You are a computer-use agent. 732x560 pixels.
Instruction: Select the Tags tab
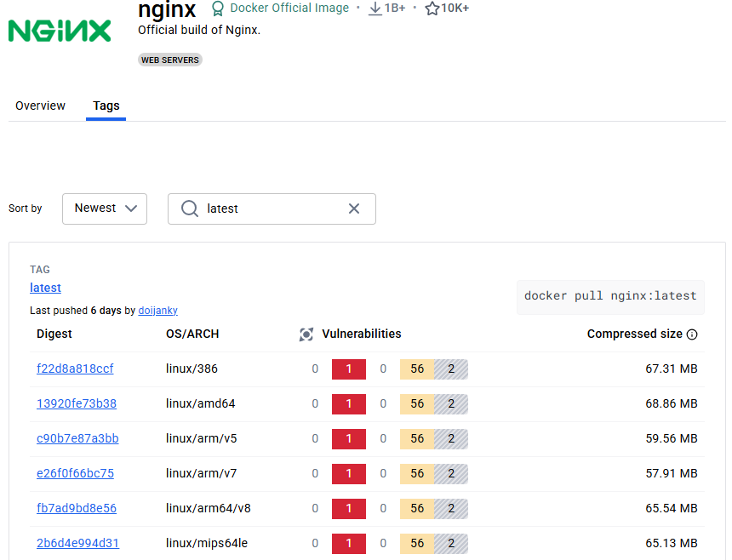point(106,106)
